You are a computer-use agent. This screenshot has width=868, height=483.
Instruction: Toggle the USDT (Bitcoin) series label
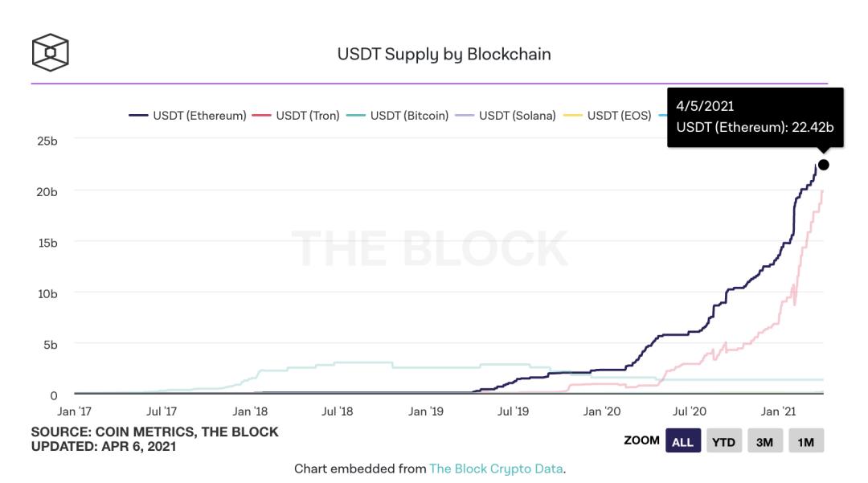click(x=409, y=116)
